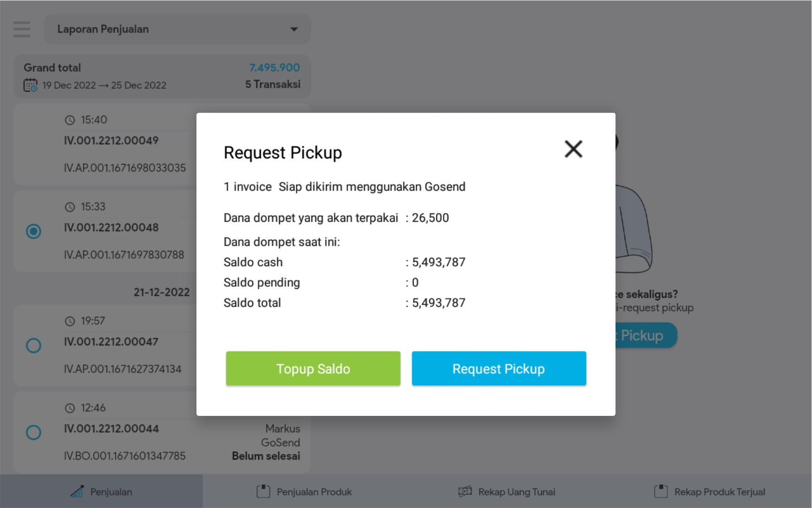Close the Request Pickup dialog
Screen dimensions: 812x508
573,149
